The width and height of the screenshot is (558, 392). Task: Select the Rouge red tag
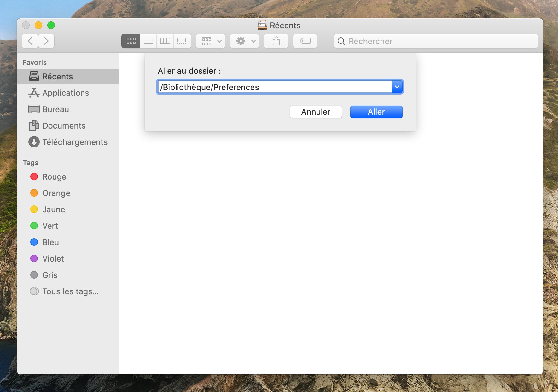[34, 177]
